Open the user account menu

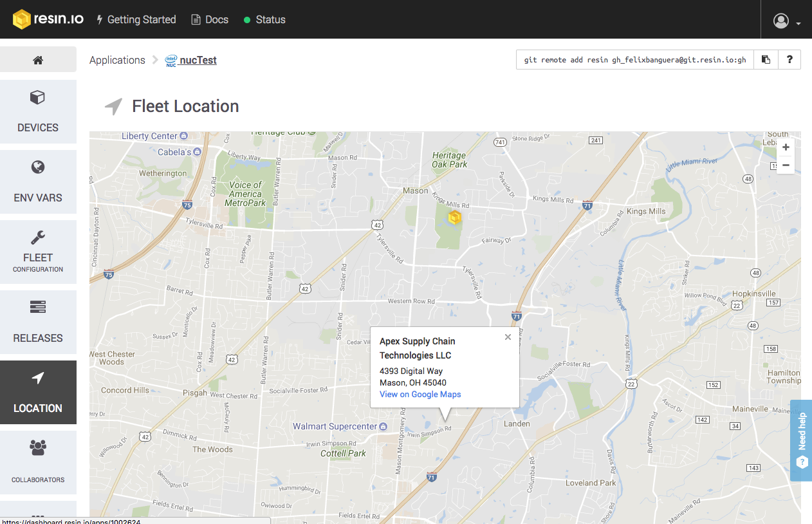coord(787,21)
